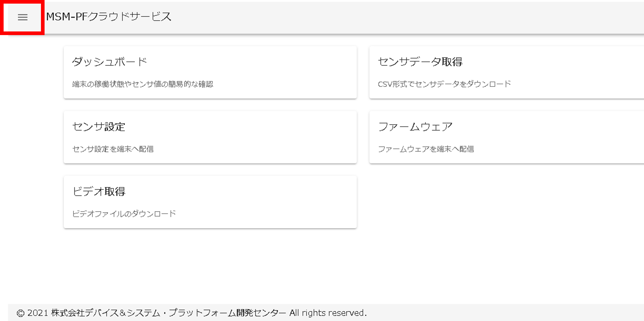Open the ダッシュボード card
The height and width of the screenshot is (321, 644).
pos(210,72)
